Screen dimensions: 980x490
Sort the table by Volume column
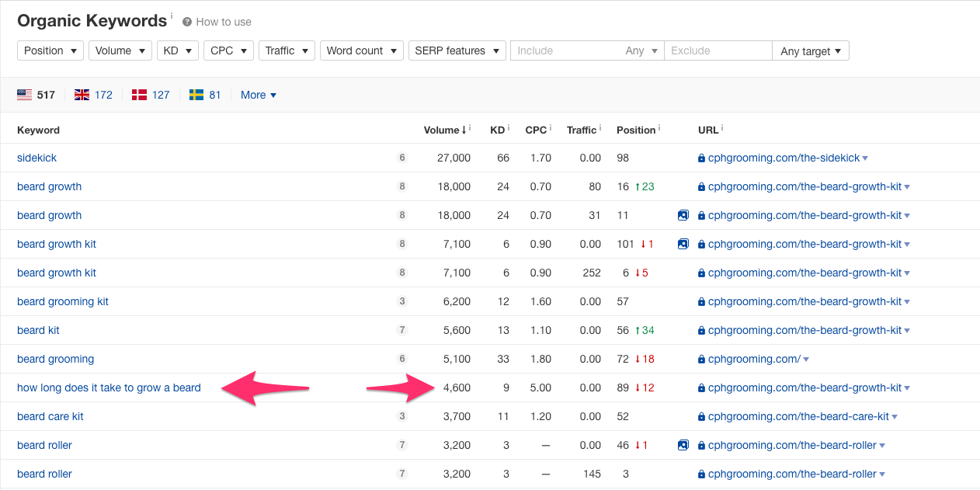[445, 130]
